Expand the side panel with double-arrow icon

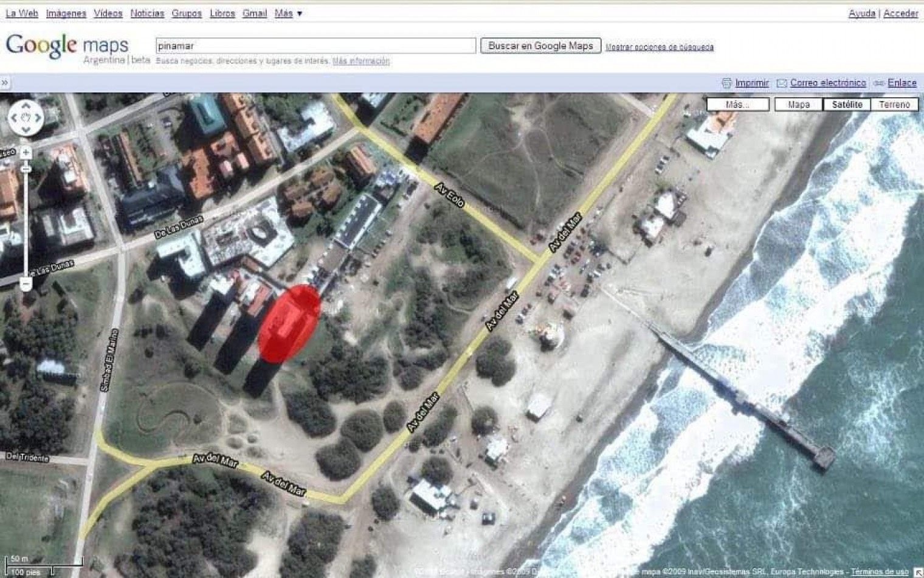coord(4,82)
